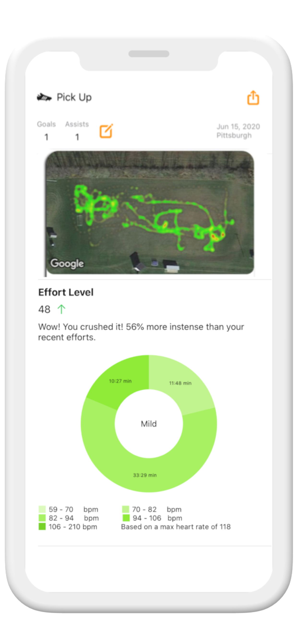Tap the green effort trend arrow
The width and height of the screenshot is (298, 644).
[61, 309]
